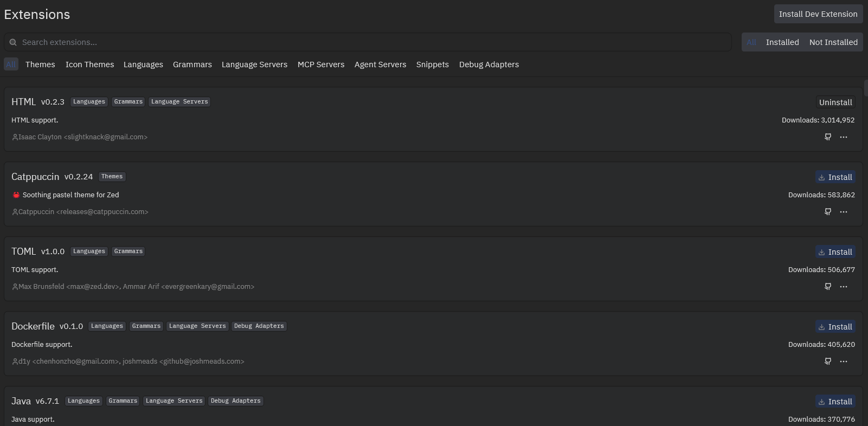This screenshot has width=868, height=426.
Task: Open the TOML extension's three-dot more menu
Action: [x=844, y=287]
